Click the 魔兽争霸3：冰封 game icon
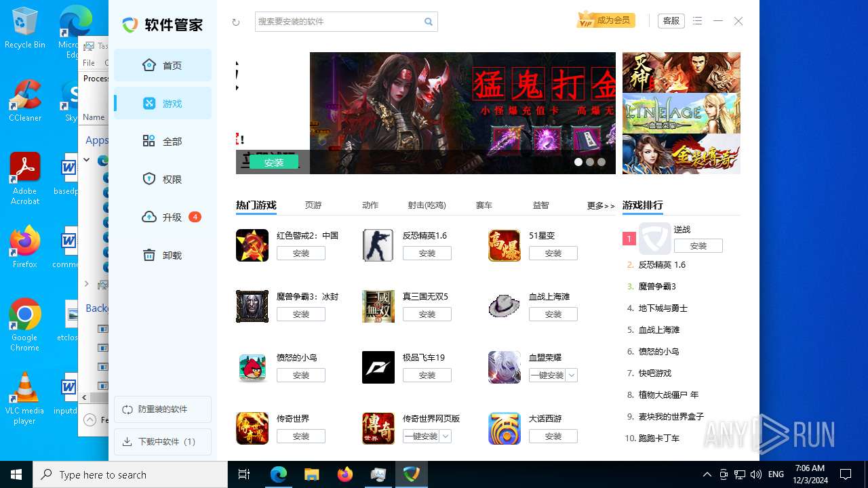 point(252,306)
